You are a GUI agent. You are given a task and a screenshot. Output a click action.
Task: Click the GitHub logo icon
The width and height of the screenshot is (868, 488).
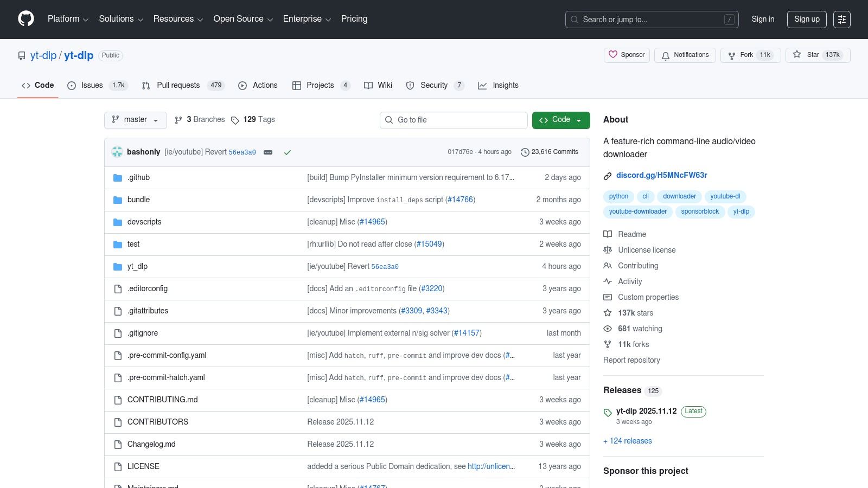(25, 19)
